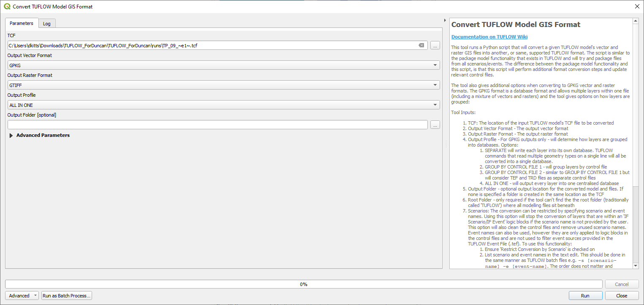
Task: Close the dialog with title bar X
Action: tap(637, 6)
